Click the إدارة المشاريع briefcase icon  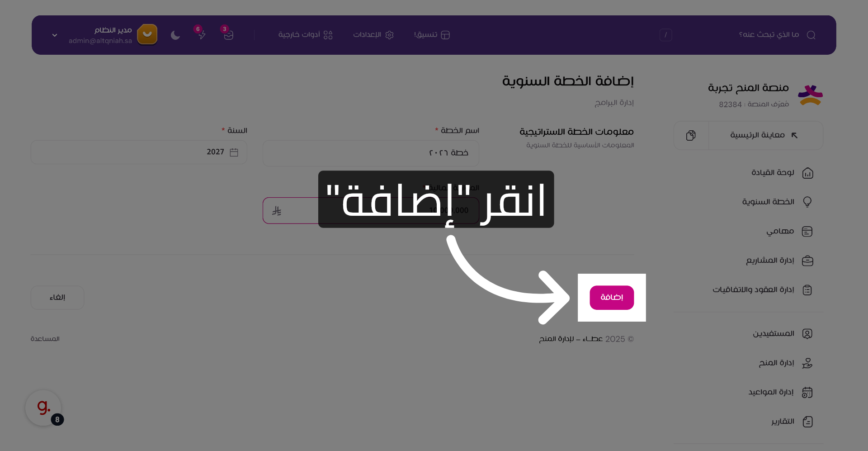click(x=808, y=261)
